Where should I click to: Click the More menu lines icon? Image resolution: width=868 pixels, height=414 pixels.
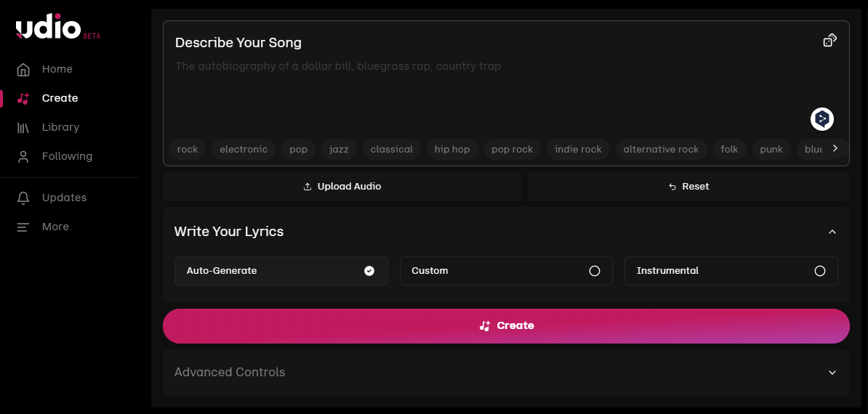[23, 227]
